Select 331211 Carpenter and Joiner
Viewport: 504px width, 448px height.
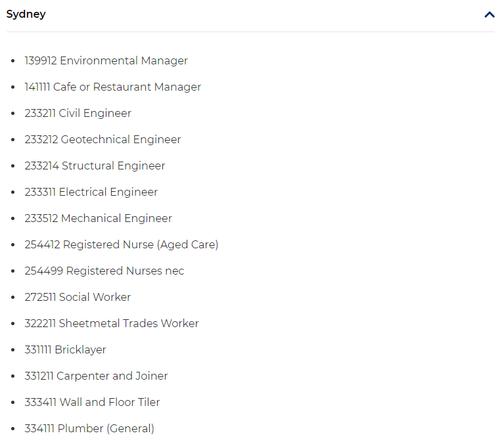[96, 376]
